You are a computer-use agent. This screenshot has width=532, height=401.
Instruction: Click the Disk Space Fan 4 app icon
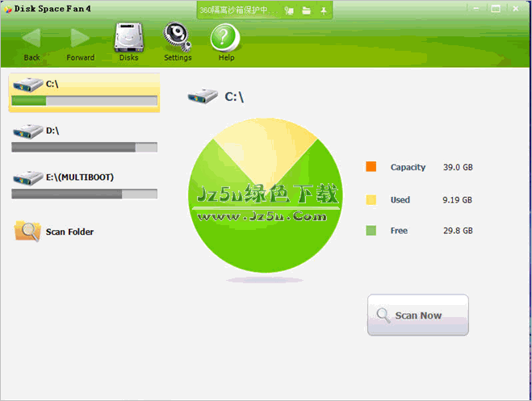click(7, 9)
